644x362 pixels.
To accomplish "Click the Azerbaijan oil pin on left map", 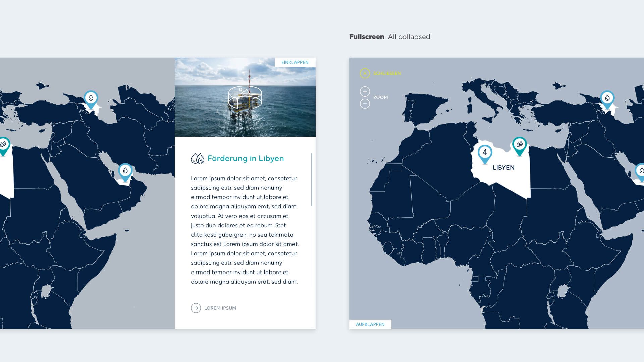I will [91, 99].
